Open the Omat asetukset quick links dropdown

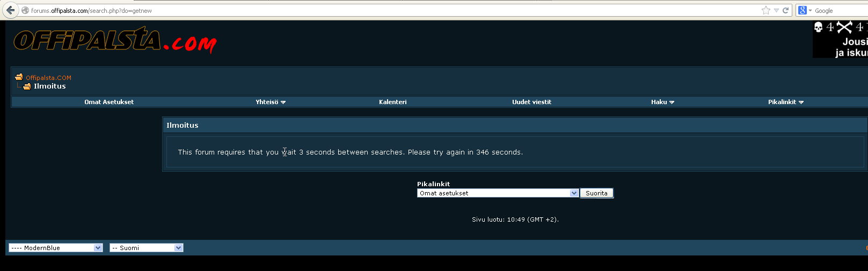coord(498,193)
